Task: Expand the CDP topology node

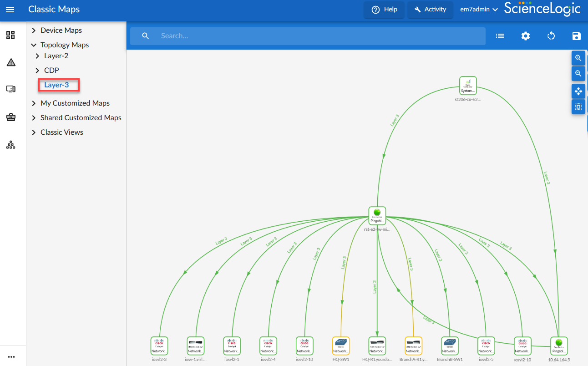Action: pyautogui.click(x=37, y=71)
